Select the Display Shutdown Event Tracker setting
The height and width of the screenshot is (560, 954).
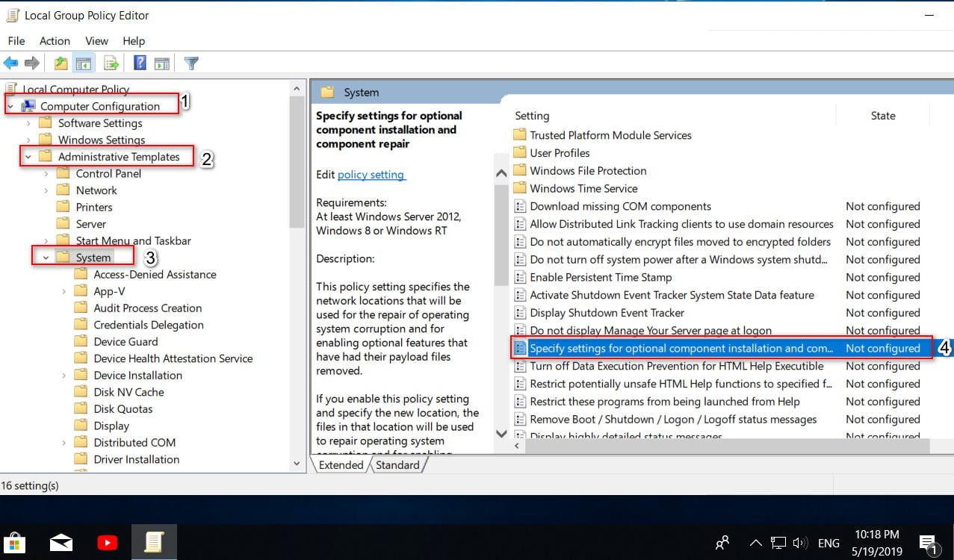pyautogui.click(x=607, y=313)
